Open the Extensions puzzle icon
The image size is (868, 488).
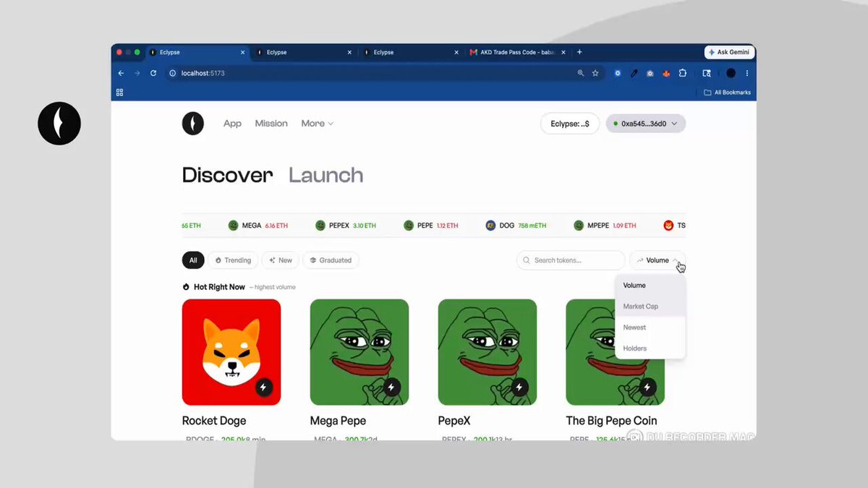tap(682, 73)
